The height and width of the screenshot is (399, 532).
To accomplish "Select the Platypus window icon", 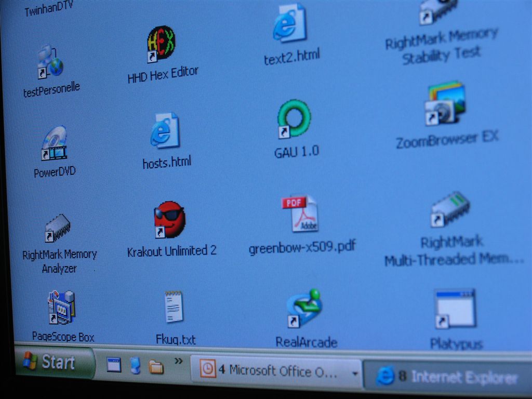I will pos(455,309).
